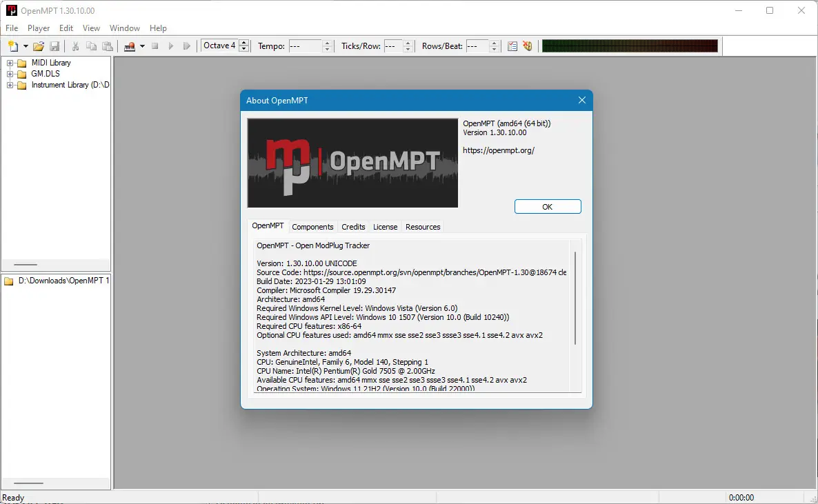The width and height of the screenshot is (818, 504).
Task: Open the File menu
Action: (x=12, y=28)
